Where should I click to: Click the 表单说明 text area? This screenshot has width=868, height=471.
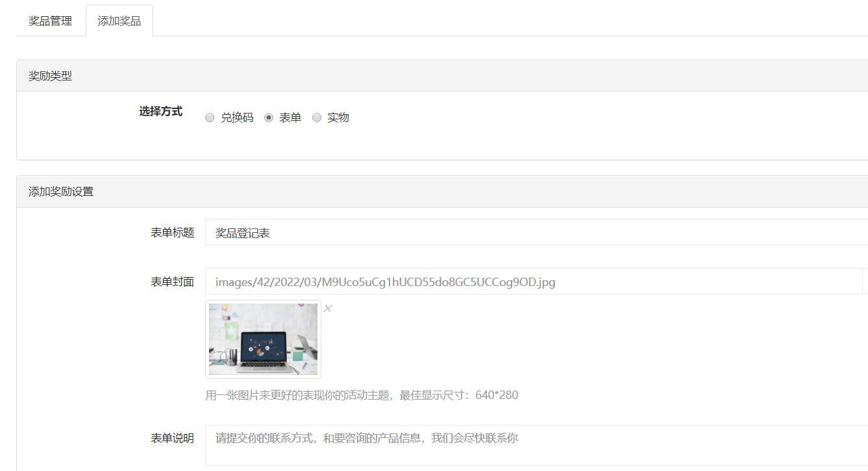coord(536,445)
